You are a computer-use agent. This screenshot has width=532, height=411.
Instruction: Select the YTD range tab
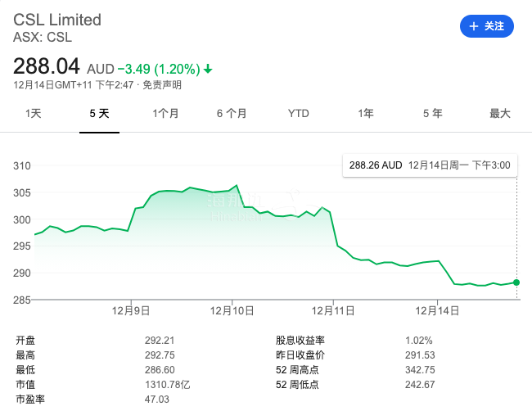tap(299, 113)
